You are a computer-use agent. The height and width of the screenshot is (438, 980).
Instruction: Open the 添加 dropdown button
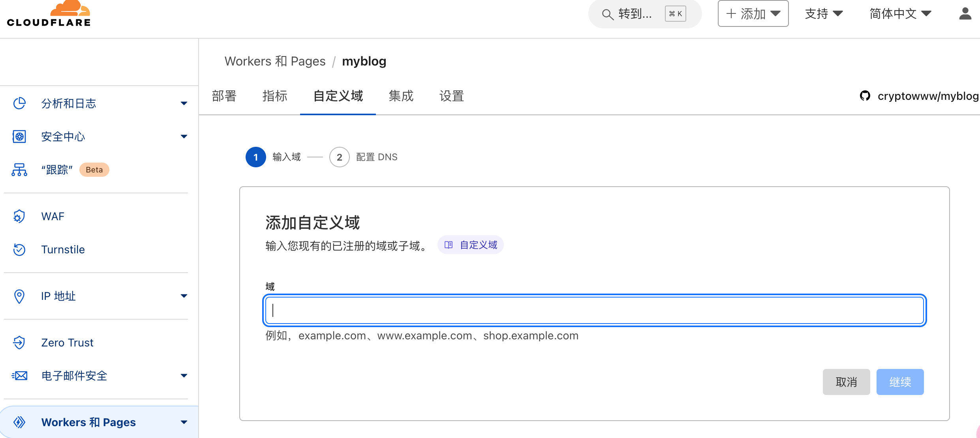pyautogui.click(x=753, y=14)
